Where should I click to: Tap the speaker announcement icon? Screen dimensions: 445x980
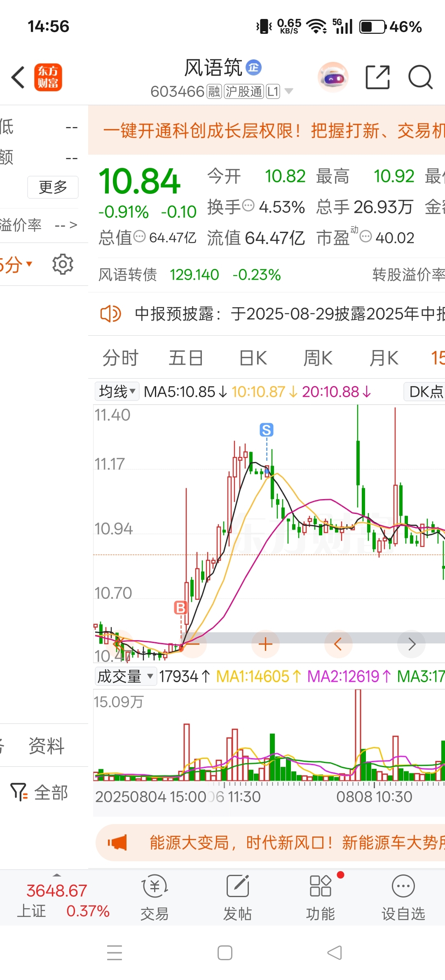click(110, 314)
